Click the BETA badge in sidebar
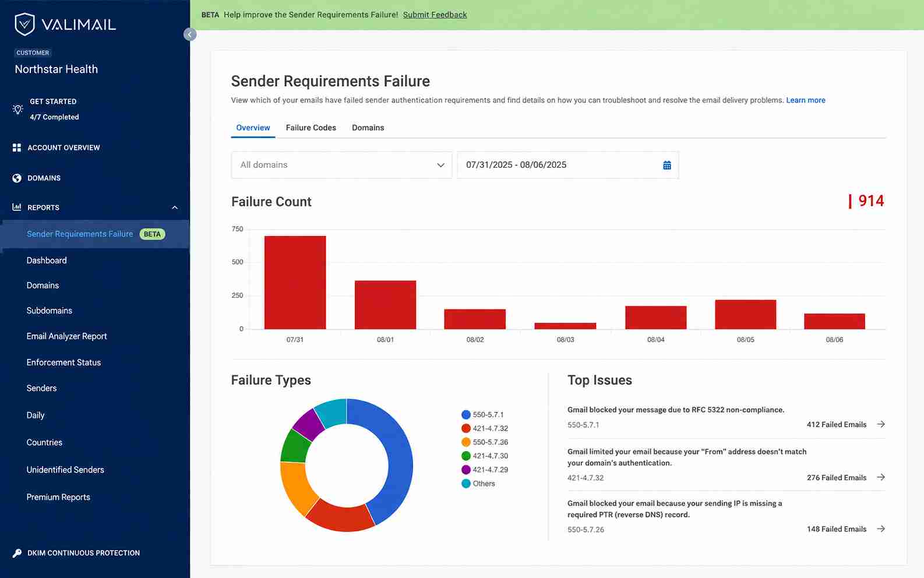The image size is (924, 578). pos(152,234)
